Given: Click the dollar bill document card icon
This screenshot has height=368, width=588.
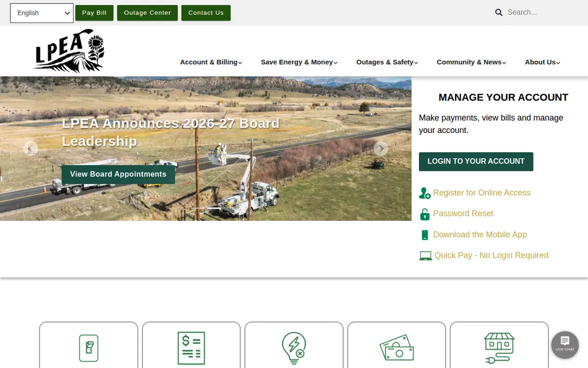Looking at the screenshot, I should click(191, 348).
